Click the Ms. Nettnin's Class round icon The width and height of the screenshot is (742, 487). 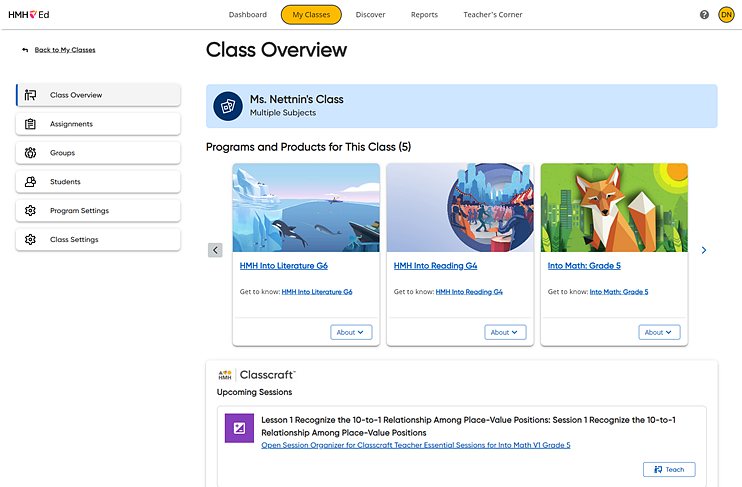tap(228, 106)
